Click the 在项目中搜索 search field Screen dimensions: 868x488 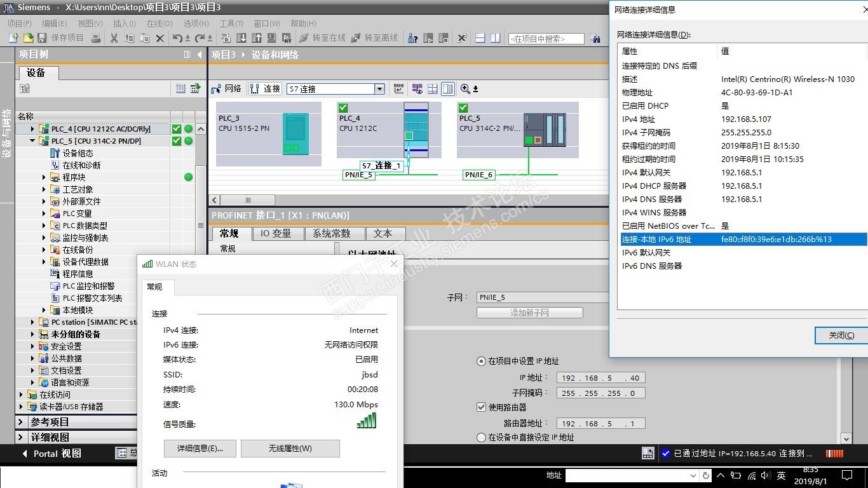(546, 39)
